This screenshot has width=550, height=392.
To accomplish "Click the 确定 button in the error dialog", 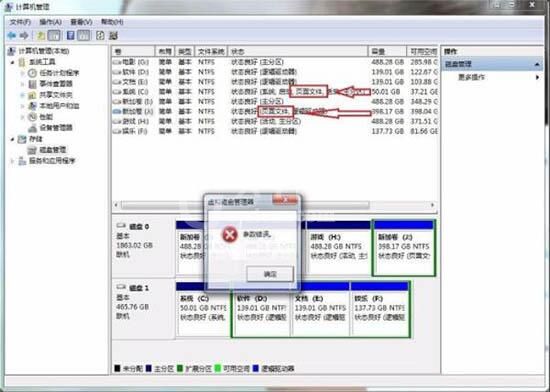I will [270, 274].
